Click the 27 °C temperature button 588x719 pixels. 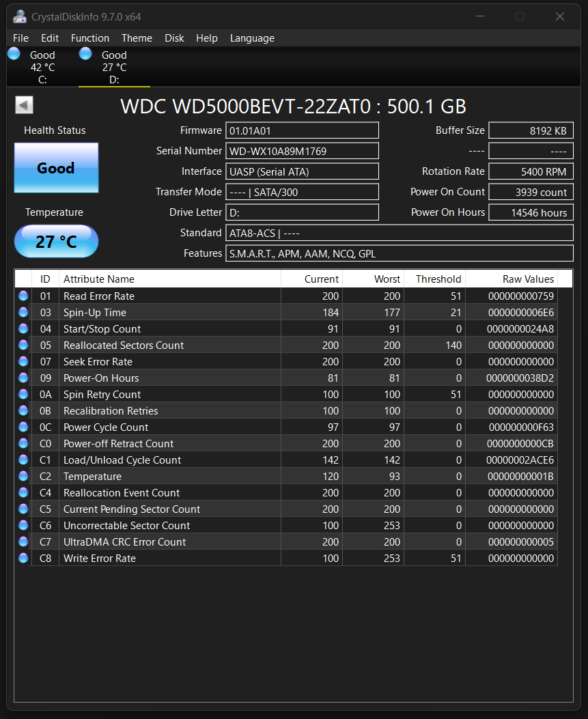pyautogui.click(x=57, y=241)
